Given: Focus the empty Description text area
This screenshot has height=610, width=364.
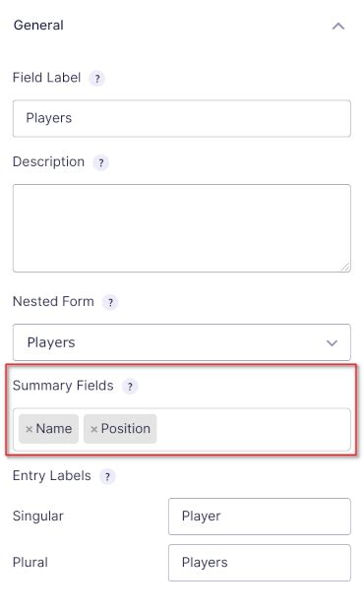Looking at the screenshot, I should 182,228.
